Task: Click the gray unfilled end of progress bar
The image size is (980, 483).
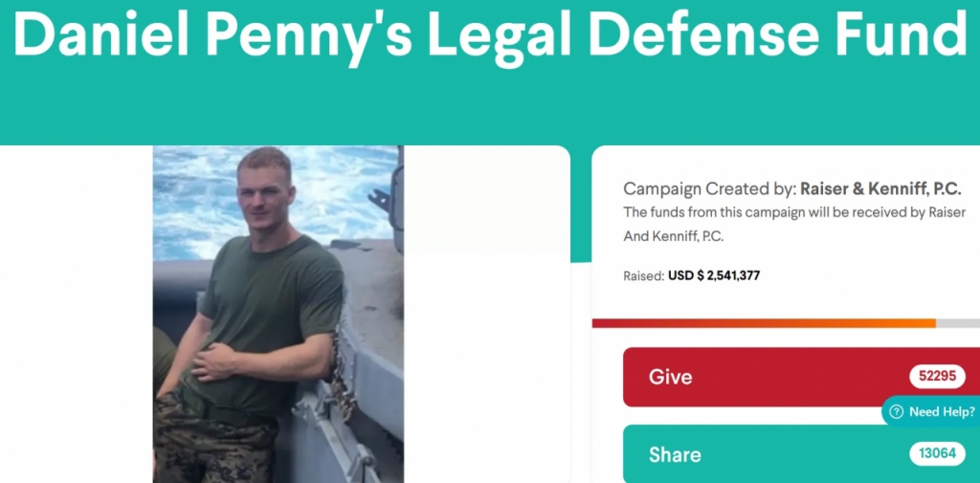Action: click(x=957, y=323)
